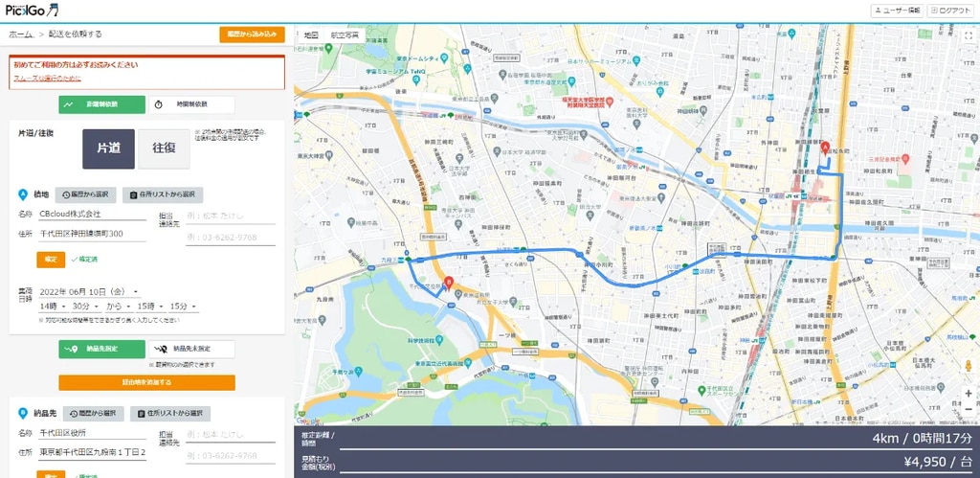
Task: Open pickup date dropdown 2022年06月10日
Action: pos(89,292)
